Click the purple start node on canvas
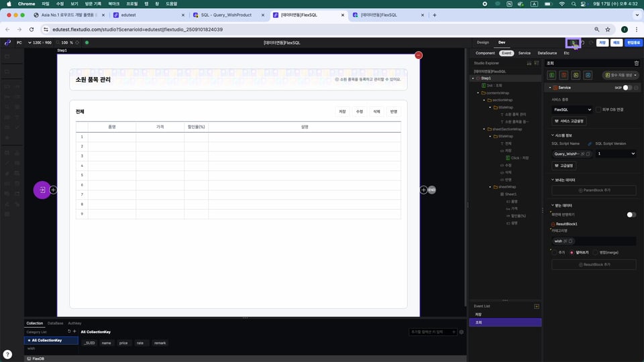The width and height of the screenshot is (644, 362). tap(42, 190)
